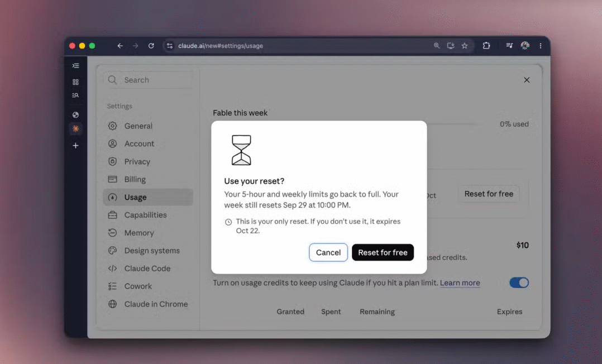
Task: Click the zoom magnifier icon in address bar
Action: click(x=437, y=46)
